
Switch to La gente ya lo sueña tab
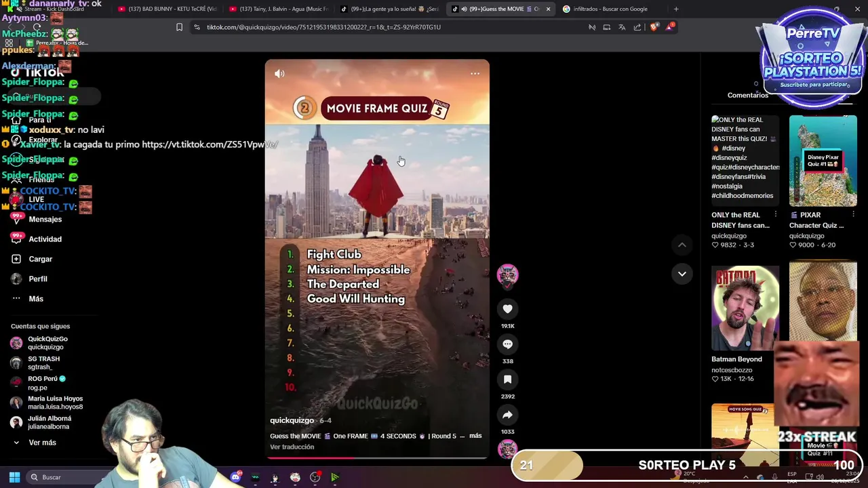pos(389,9)
